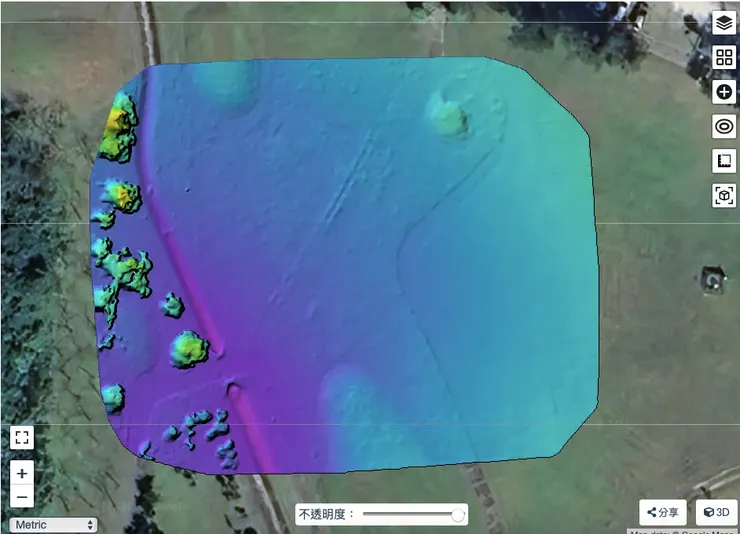Viewport: 740px width, 534px height.
Task: Click the concentric ellipse contours icon
Action: tap(724, 126)
